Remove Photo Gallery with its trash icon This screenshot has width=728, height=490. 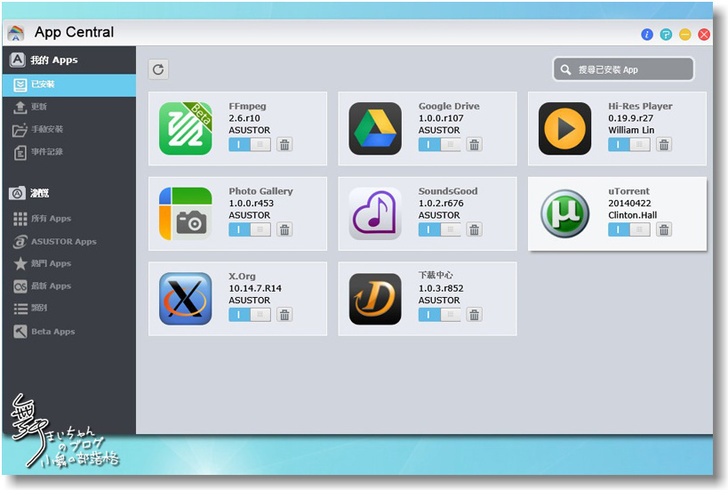[285, 229]
